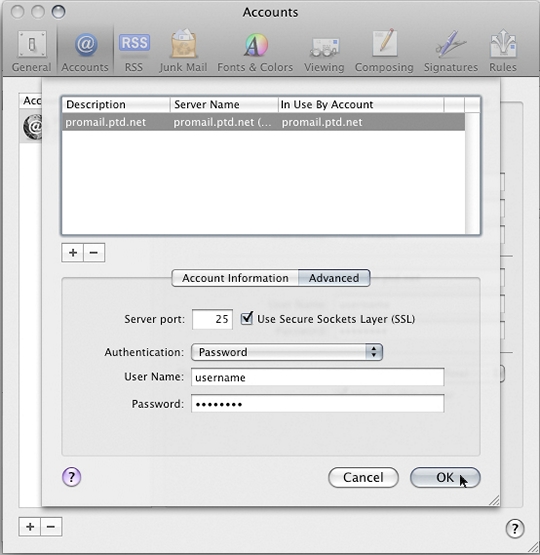Click the User Name text field
The width and height of the screenshot is (540, 555).
click(317, 377)
